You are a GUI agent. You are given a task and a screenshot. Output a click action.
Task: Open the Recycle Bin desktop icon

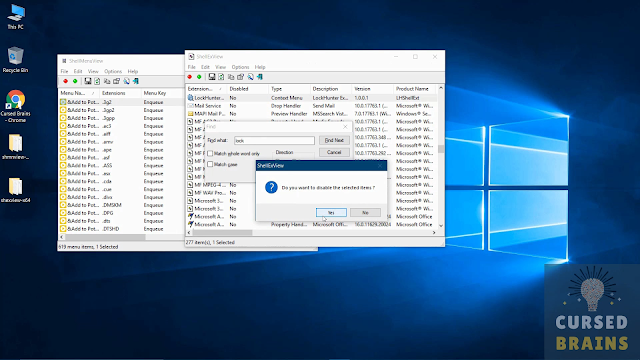pos(16,60)
